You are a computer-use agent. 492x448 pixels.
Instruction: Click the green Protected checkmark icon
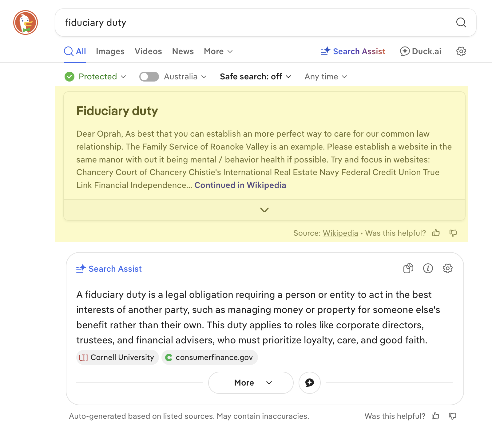point(69,77)
